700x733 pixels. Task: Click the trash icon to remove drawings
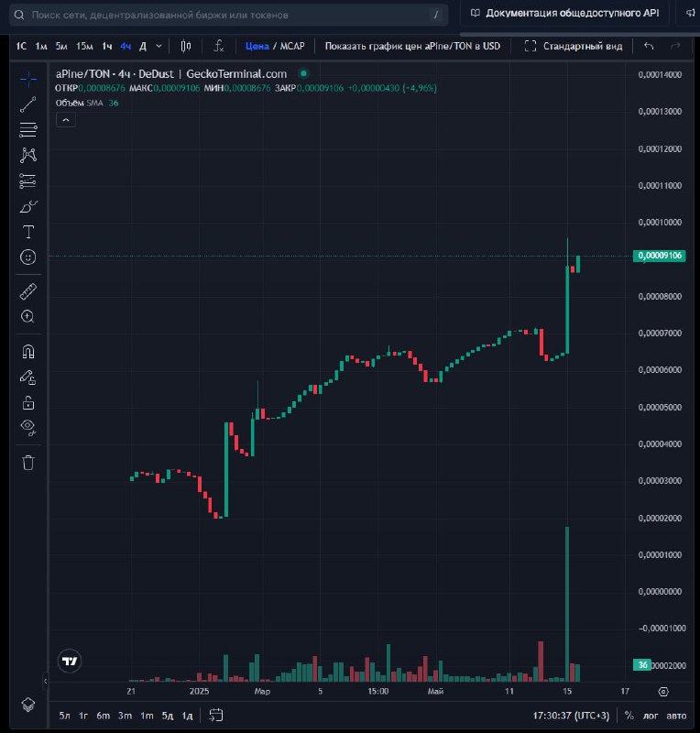(x=28, y=462)
